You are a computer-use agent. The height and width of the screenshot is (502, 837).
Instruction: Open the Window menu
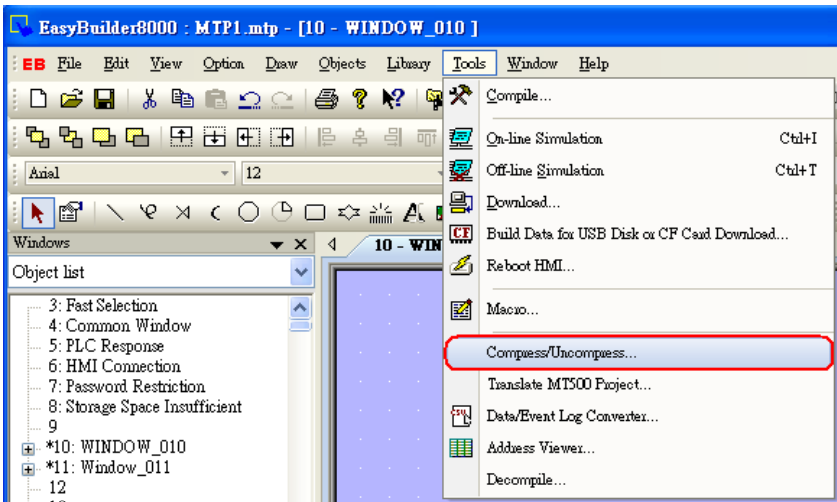pos(532,64)
